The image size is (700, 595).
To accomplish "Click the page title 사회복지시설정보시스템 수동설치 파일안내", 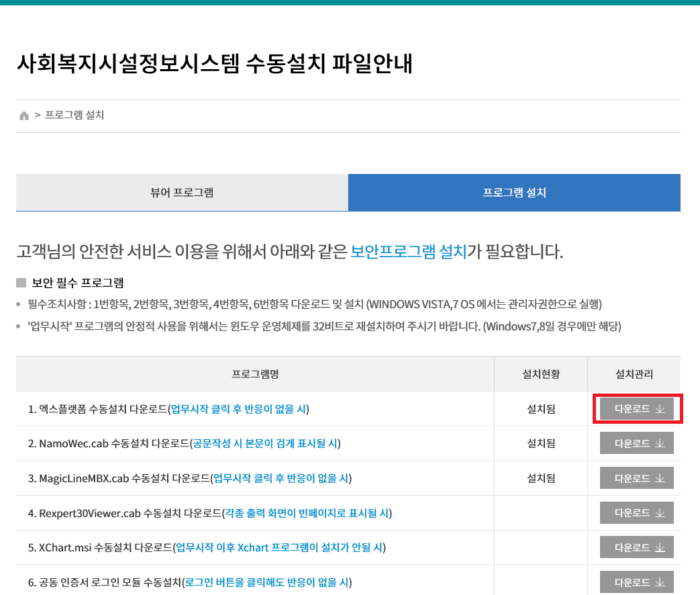I will tap(215, 63).
